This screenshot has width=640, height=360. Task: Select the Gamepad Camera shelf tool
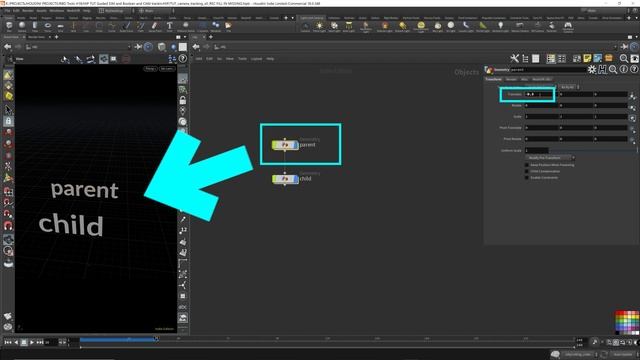pyautogui.click(x=568, y=26)
